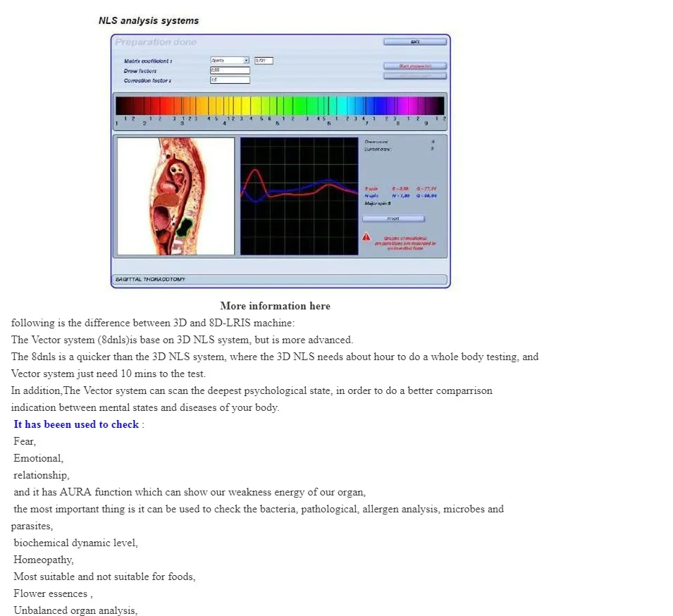The height and width of the screenshot is (616, 673).
Task: Click the Invert button beside the graph
Action: [x=393, y=218]
